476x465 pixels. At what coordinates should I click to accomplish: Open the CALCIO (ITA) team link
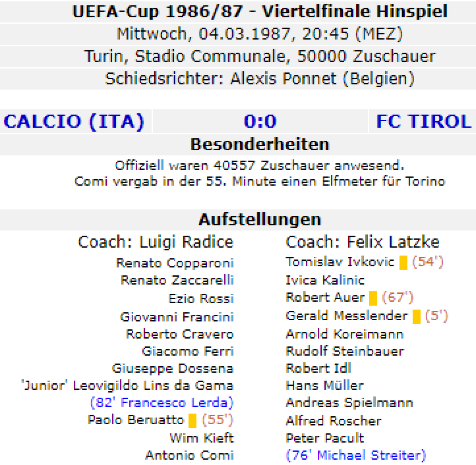click(x=74, y=121)
